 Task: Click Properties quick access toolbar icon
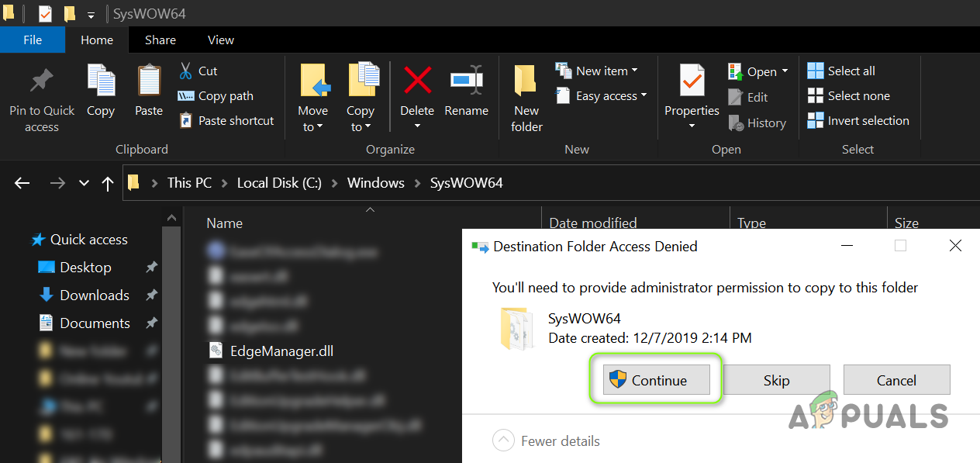click(45, 14)
